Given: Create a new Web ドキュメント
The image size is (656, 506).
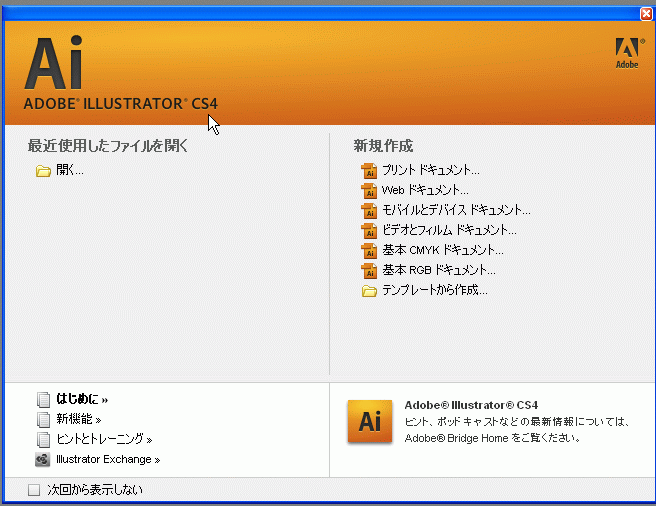Looking at the screenshot, I should click(x=425, y=190).
